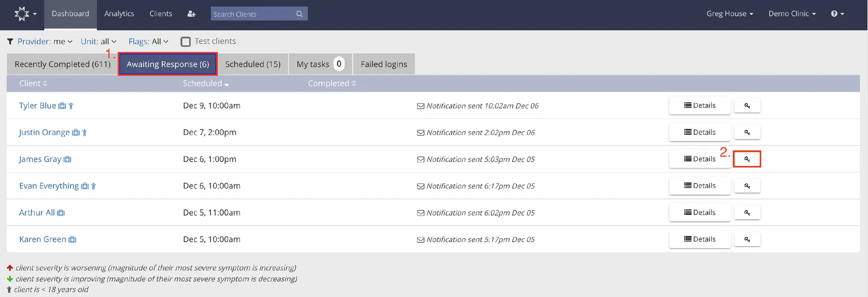Open the help question mark menu
Screen dimensions: 868x297
837,14
